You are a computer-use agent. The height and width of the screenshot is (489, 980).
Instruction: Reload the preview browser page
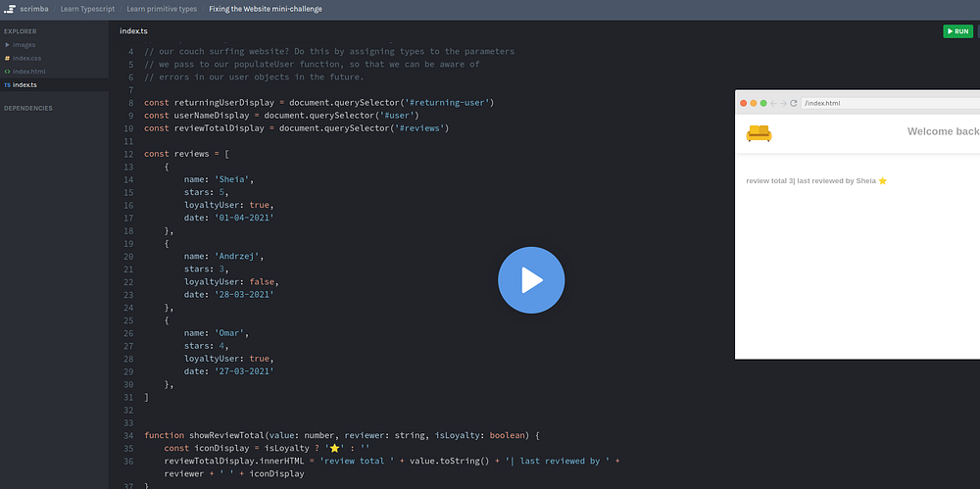pos(794,103)
